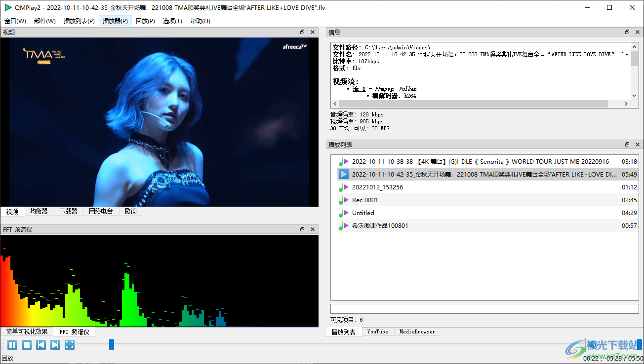The image size is (644, 364).
Task: Close the 视频 panel
Action: [313, 32]
